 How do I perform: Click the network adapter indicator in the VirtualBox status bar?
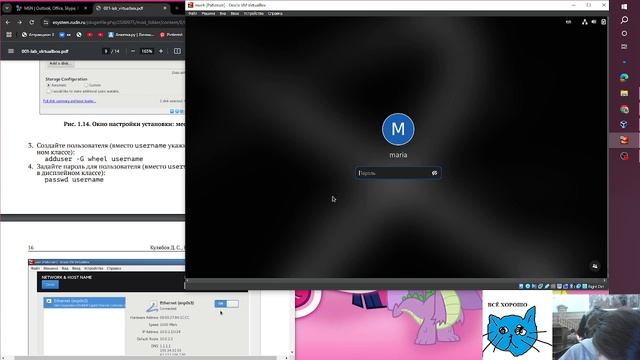pyautogui.click(x=540, y=286)
